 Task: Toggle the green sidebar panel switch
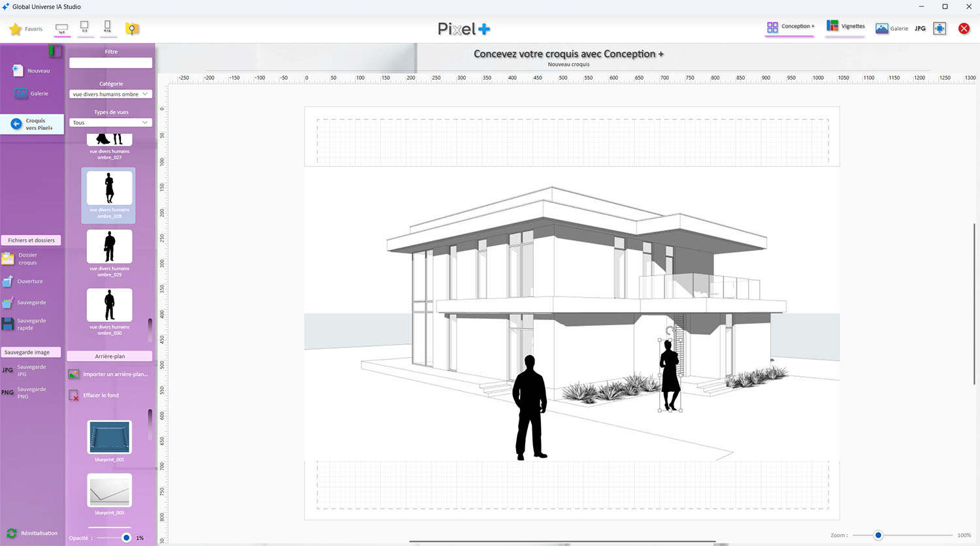click(56, 50)
